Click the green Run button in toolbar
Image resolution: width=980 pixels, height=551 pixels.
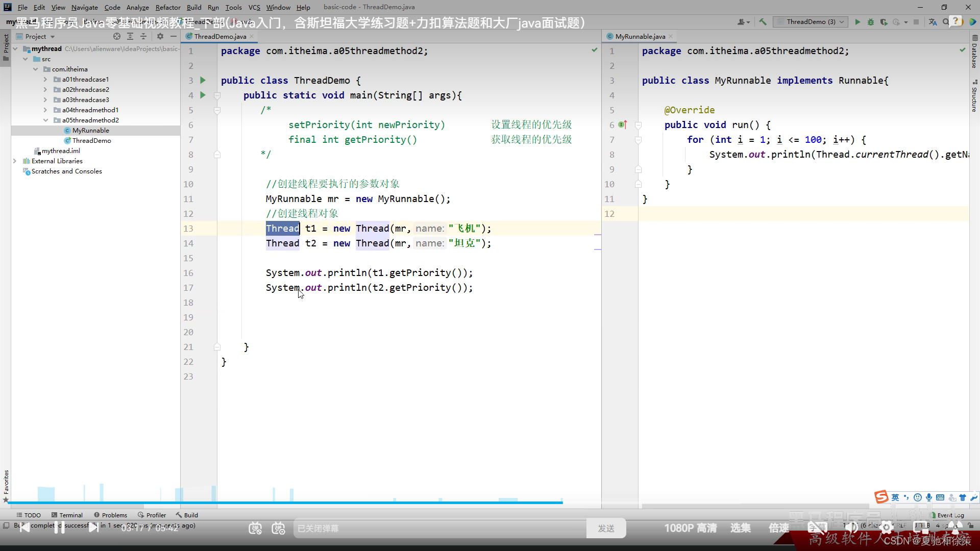857,22
